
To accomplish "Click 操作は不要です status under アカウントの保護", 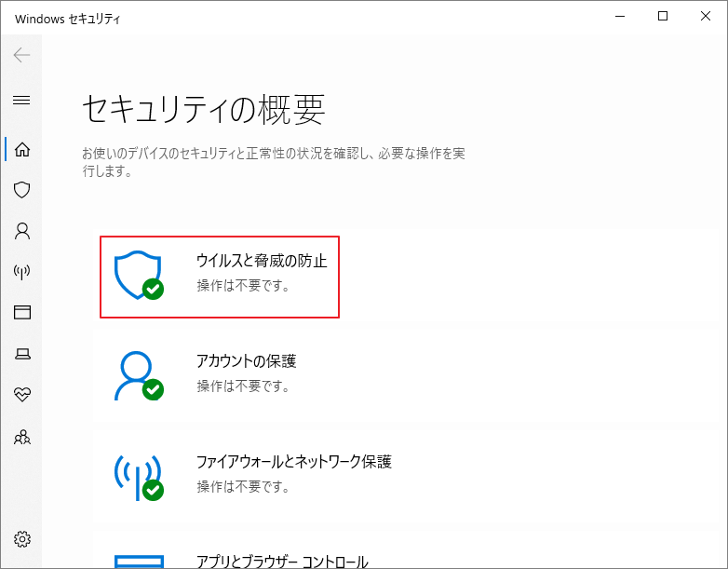I will (243, 386).
